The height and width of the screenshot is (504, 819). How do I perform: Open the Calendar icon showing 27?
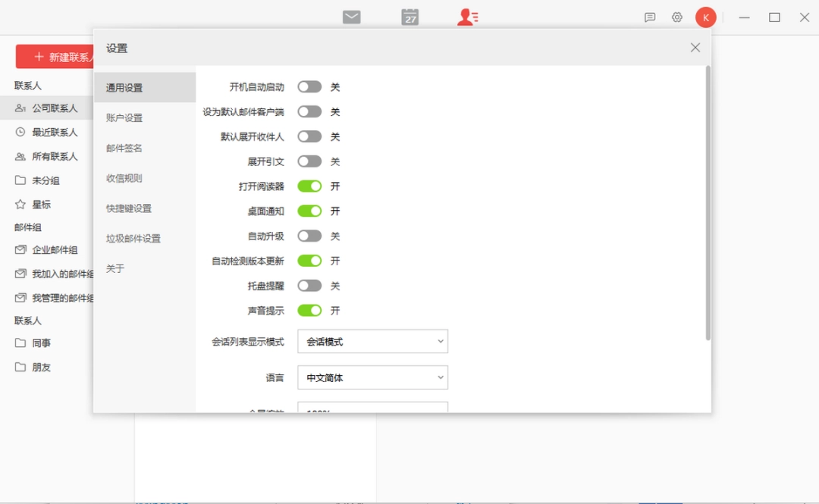point(409,16)
